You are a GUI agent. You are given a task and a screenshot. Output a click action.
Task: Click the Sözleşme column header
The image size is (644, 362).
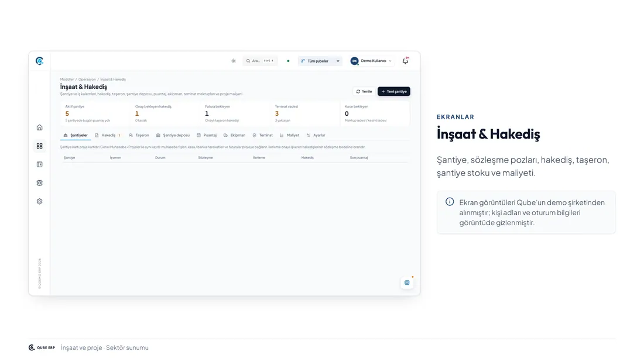205,157
